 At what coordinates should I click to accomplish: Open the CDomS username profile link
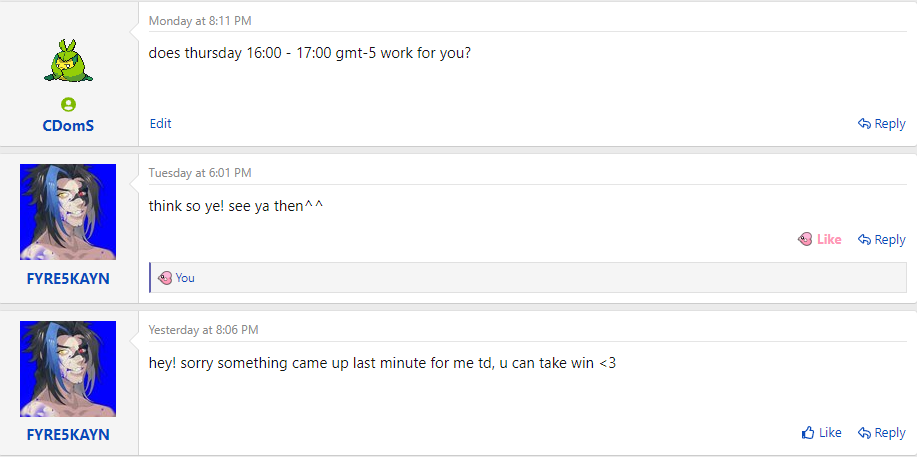(68, 127)
